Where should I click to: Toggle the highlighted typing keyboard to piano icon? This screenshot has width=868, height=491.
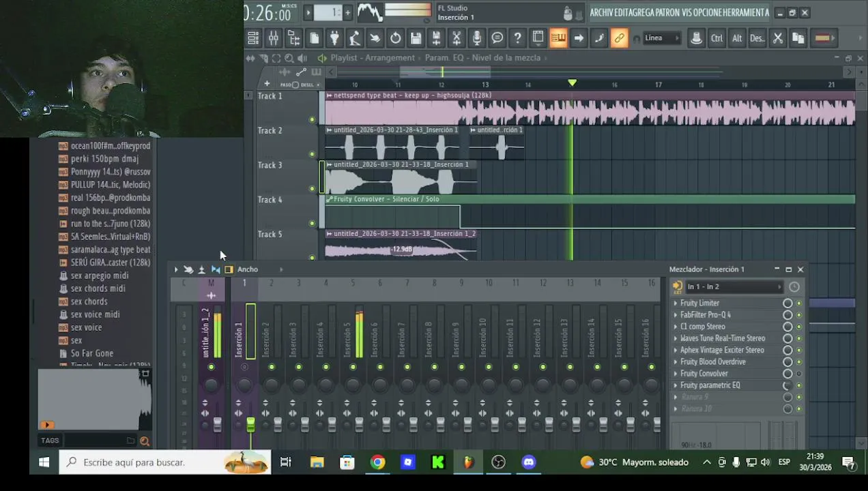coord(558,38)
